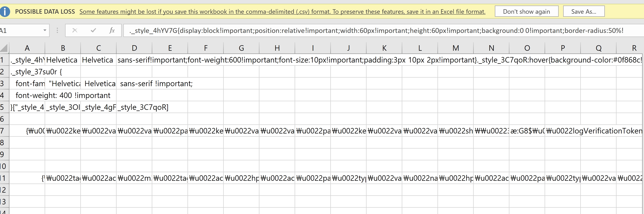Click cell M7 with ₩u0022sh
The image size is (644, 214).
click(x=456, y=131)
